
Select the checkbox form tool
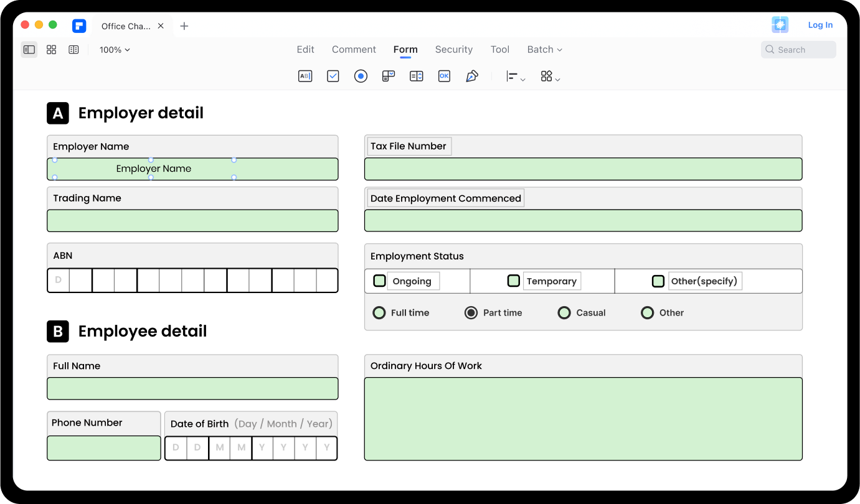point(333,76)
